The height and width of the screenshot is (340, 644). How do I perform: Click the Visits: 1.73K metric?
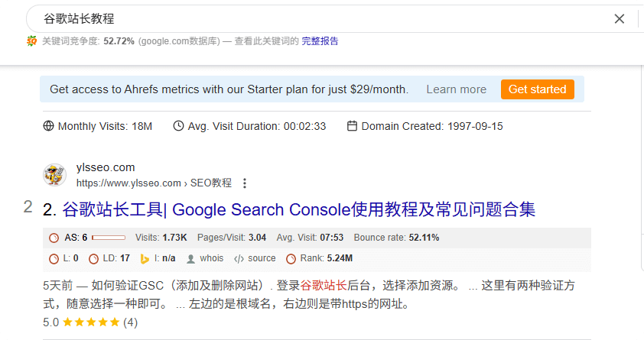coord(161,238)
